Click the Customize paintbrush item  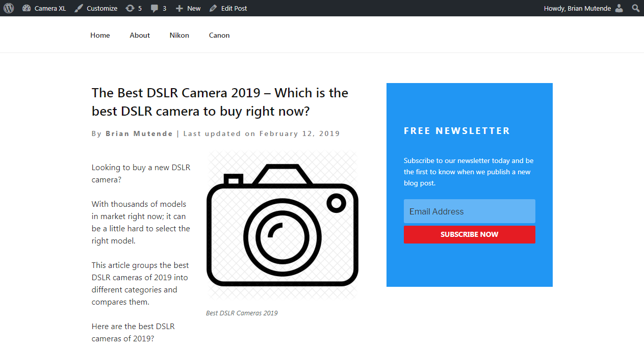(96, 8)
